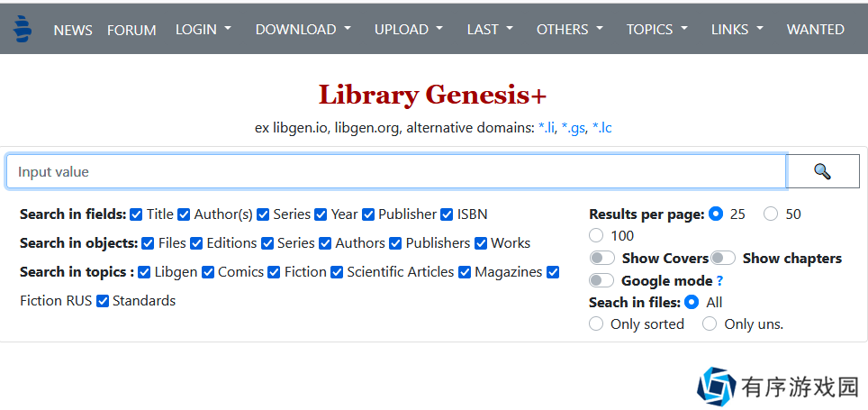Enable the Show chapters switch

point(723,259)
